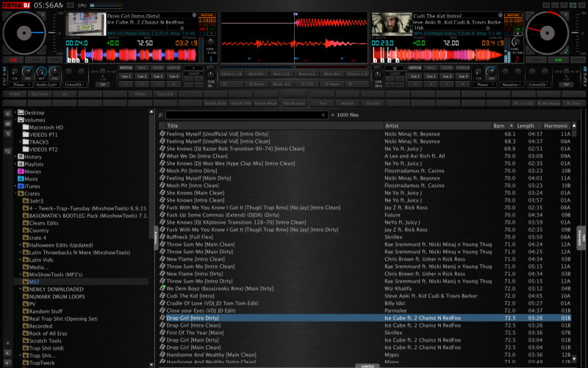The width and height of the screenshot is (588, 368).
Task: Click the iTunes icon in the folder tree
Action: coord(21,186)
